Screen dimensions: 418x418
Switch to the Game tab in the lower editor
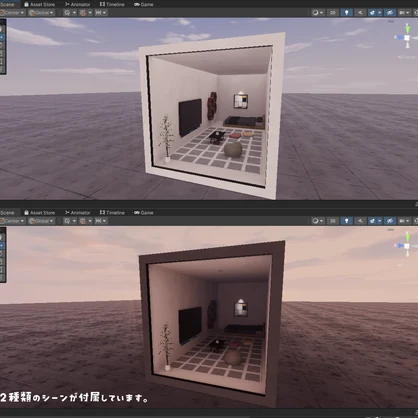[143, 212]
